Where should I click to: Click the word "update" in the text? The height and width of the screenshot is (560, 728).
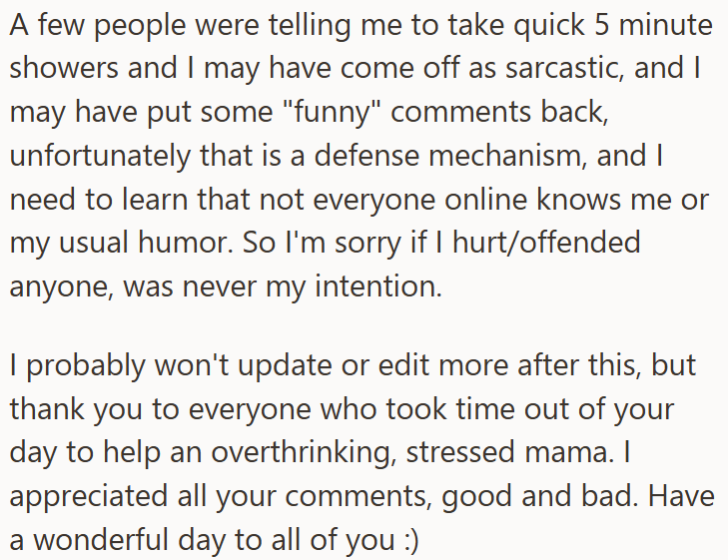tap(285, 366)
